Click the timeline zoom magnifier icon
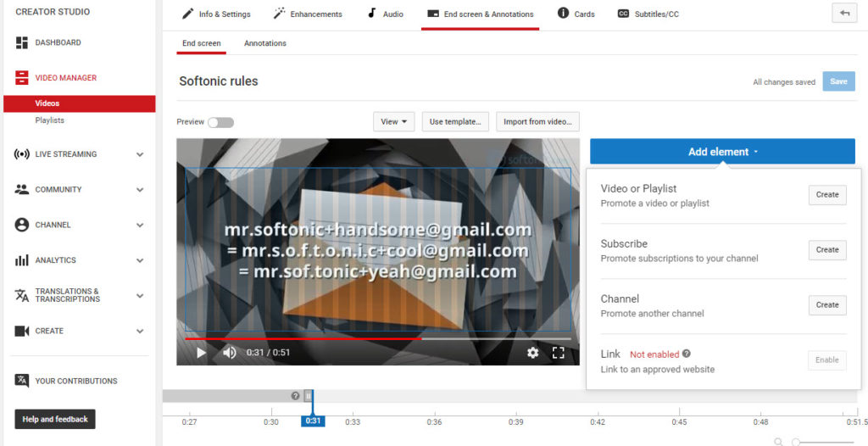The image size is (868, 446). click(779, 442)
